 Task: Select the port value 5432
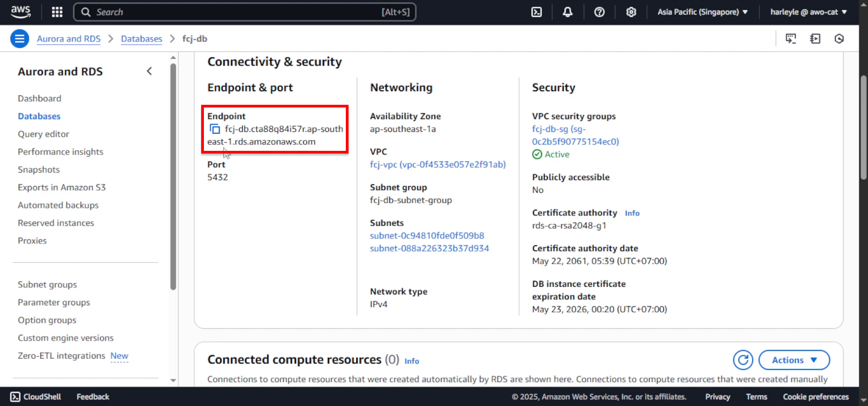[217, 177]
